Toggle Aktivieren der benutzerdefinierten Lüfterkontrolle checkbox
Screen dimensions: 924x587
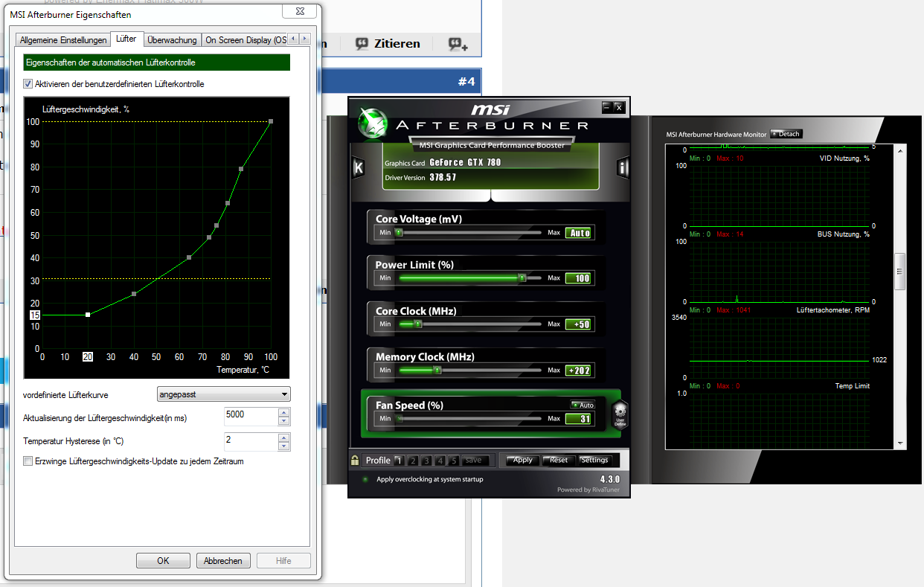click(28, 84)
